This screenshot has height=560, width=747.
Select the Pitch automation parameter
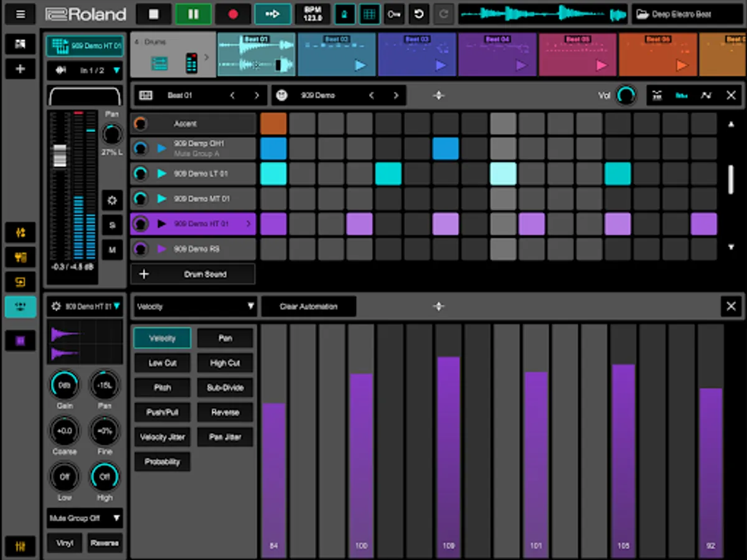pos(162,388)
